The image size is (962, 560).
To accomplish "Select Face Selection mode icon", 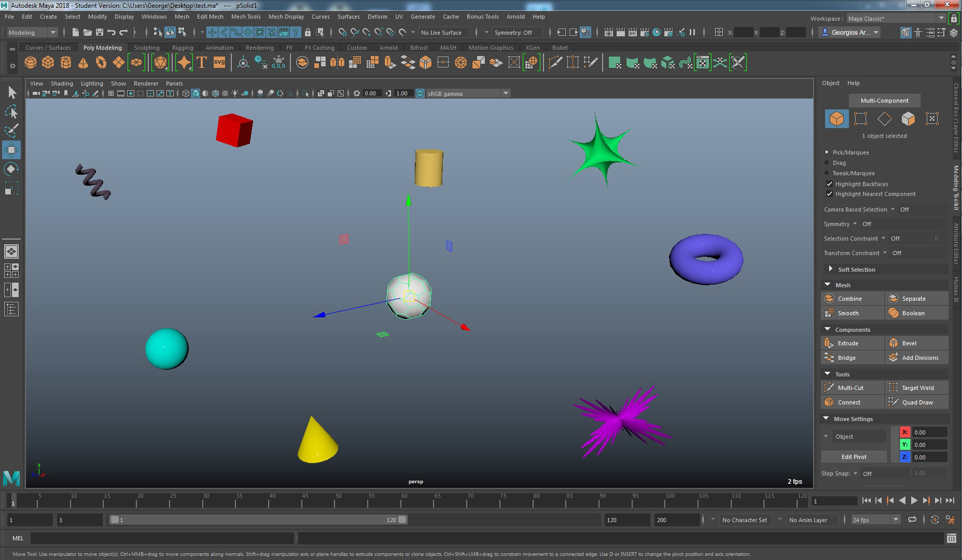I will pos(908,119).
